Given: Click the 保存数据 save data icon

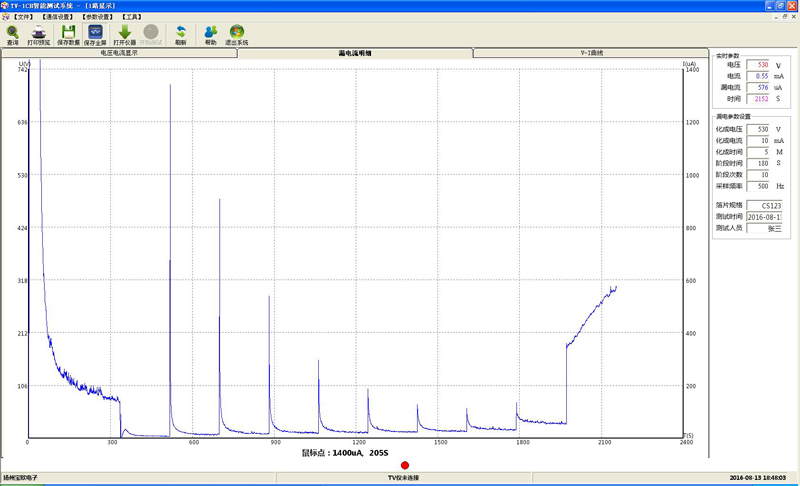Looking at the screenshot, I should 68,35.
